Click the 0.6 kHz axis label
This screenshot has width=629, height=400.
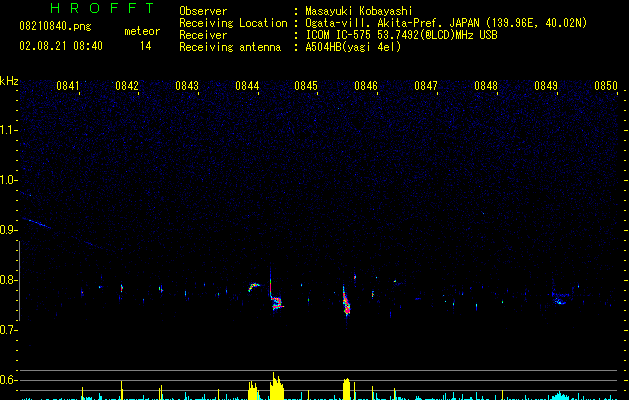(x=7, y=380)
